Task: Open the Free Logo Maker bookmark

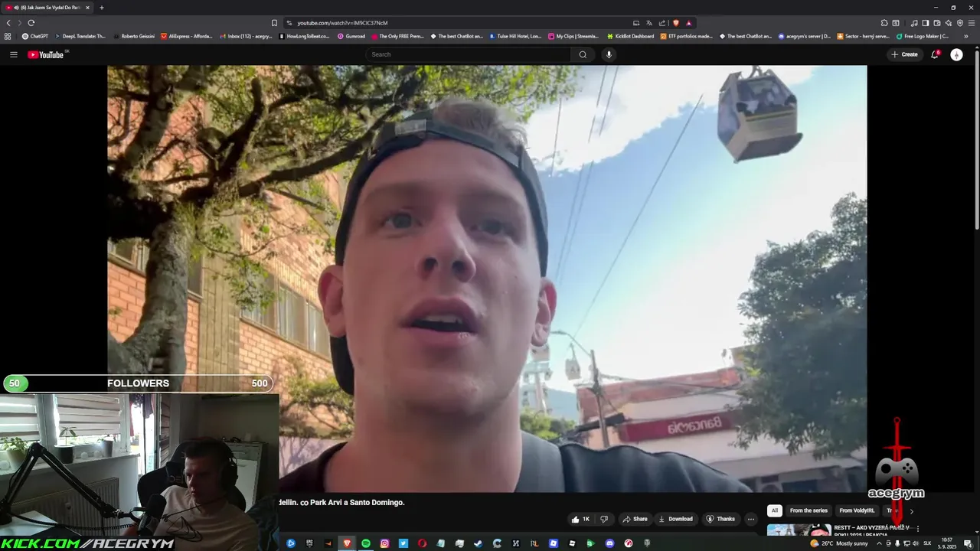Action: 923,36
